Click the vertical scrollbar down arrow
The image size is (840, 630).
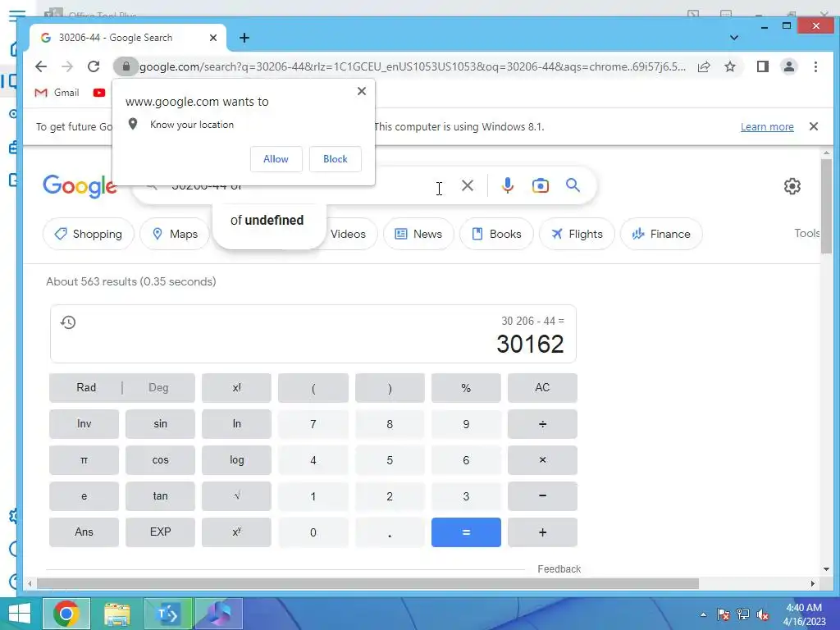point(826,569)
